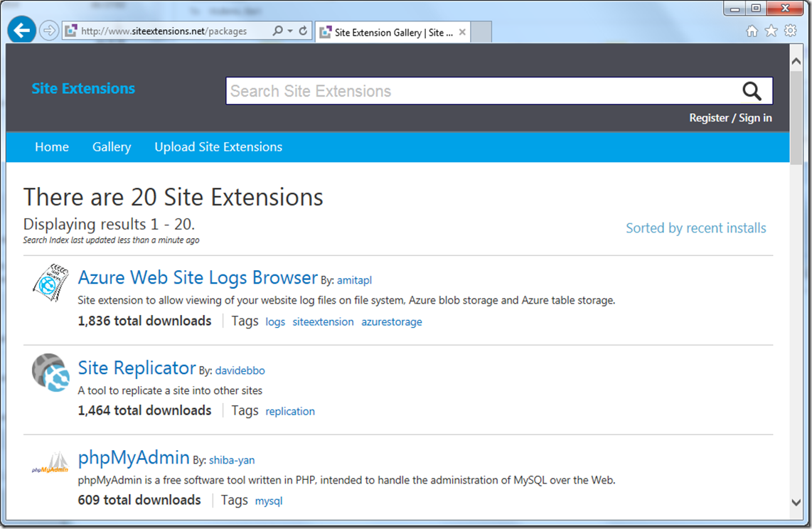Image resolution: width=812 pixels, height=529 pixels.
Task: Open author shiba-yan profile
Action: 232,460
